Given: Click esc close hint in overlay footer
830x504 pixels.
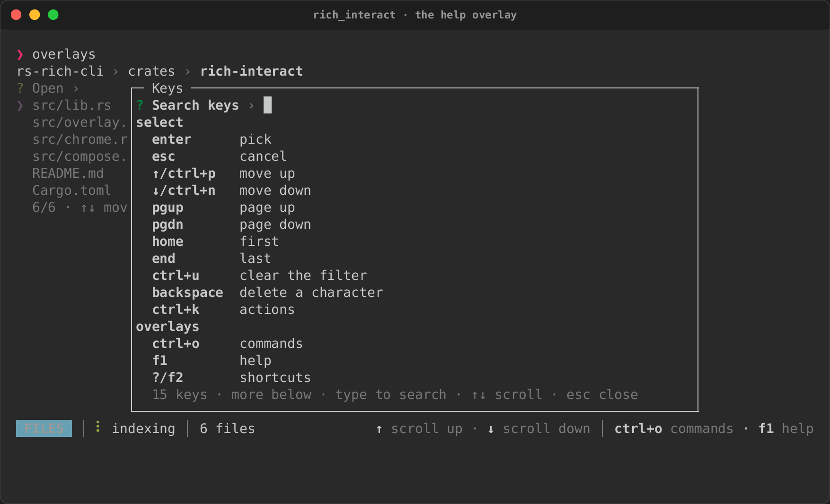Looking at the screenshot, I should [x=602, y=394].
